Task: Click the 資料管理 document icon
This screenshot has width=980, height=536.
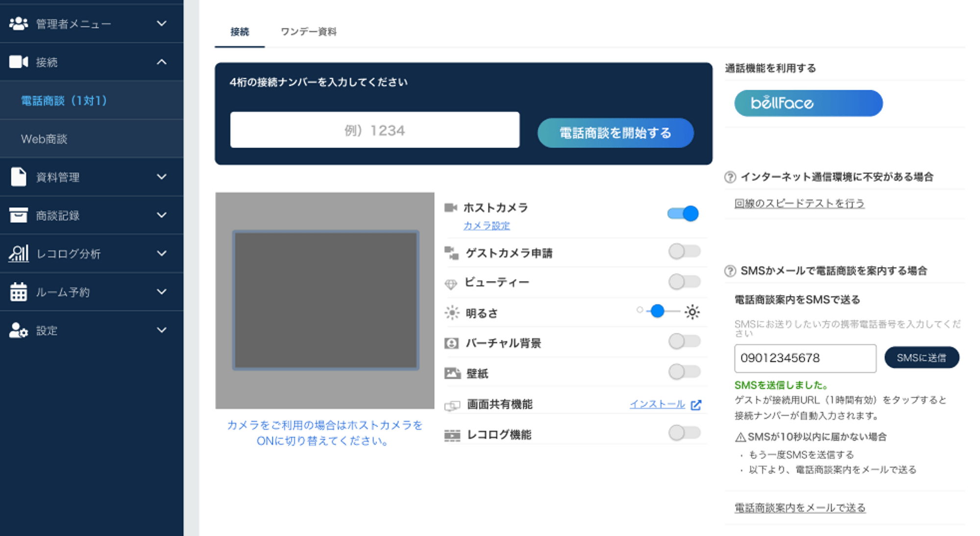Action: [19, 177]
